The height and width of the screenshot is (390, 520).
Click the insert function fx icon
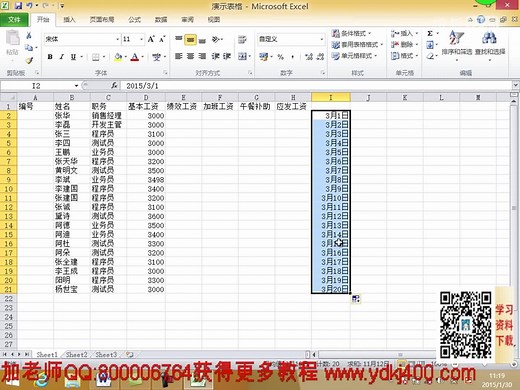pyautogui.click(x=114, y=86)
